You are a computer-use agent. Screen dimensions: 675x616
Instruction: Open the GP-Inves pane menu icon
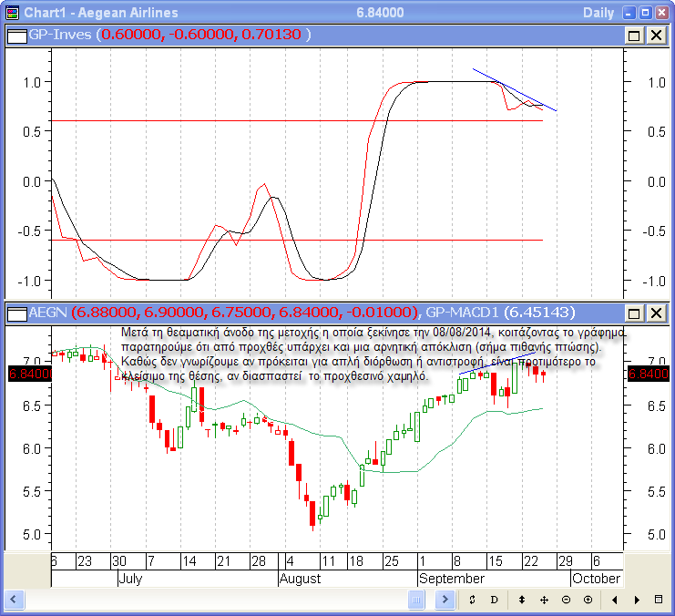pos(15,35)
